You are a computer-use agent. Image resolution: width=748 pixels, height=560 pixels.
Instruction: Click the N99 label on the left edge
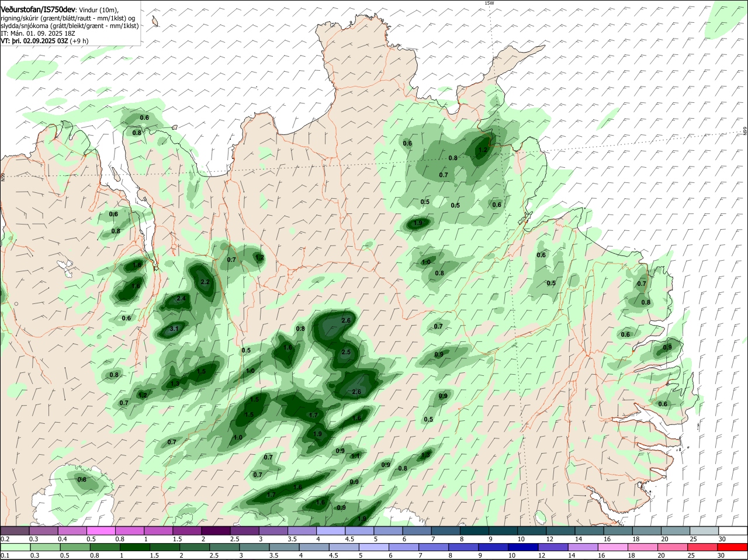click(x=3, y=176)
